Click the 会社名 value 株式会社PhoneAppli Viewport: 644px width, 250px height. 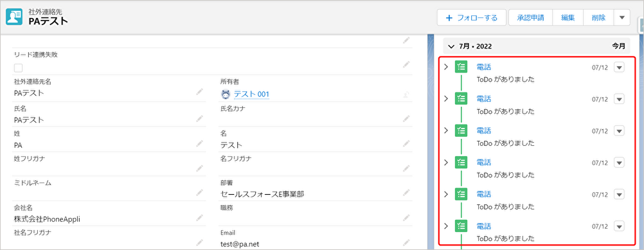point(47,219)
